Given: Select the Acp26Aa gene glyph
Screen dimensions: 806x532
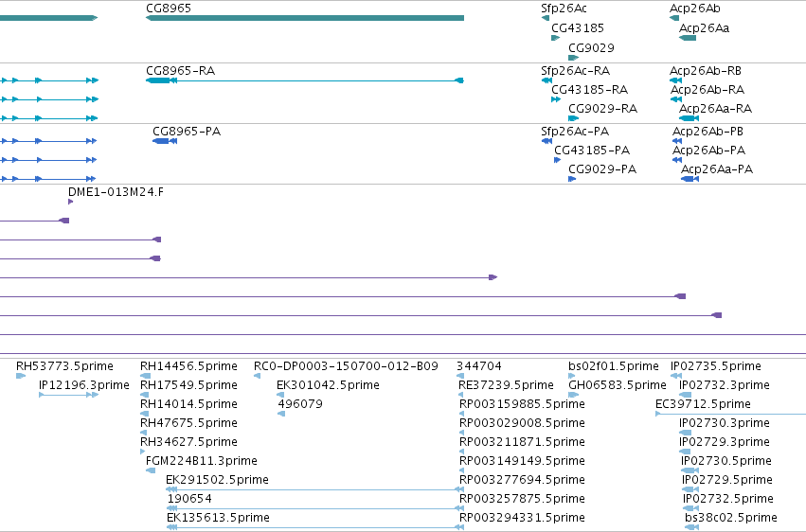Looking at the screenshot, I should [x=688, y=38].
